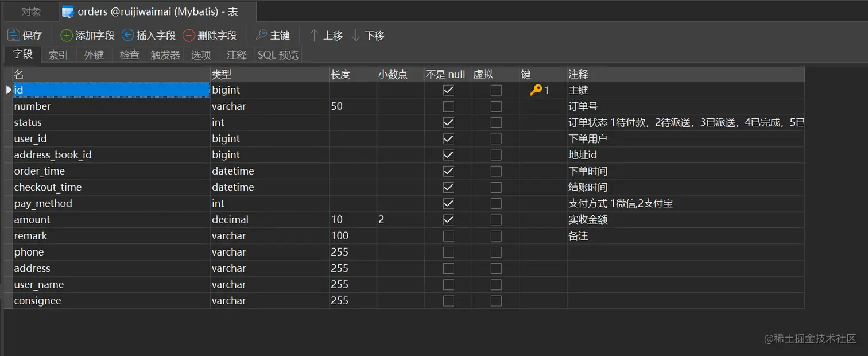Click the 类型 column header
This screenshot has width=868, height=356.
[x=270, y=74]
